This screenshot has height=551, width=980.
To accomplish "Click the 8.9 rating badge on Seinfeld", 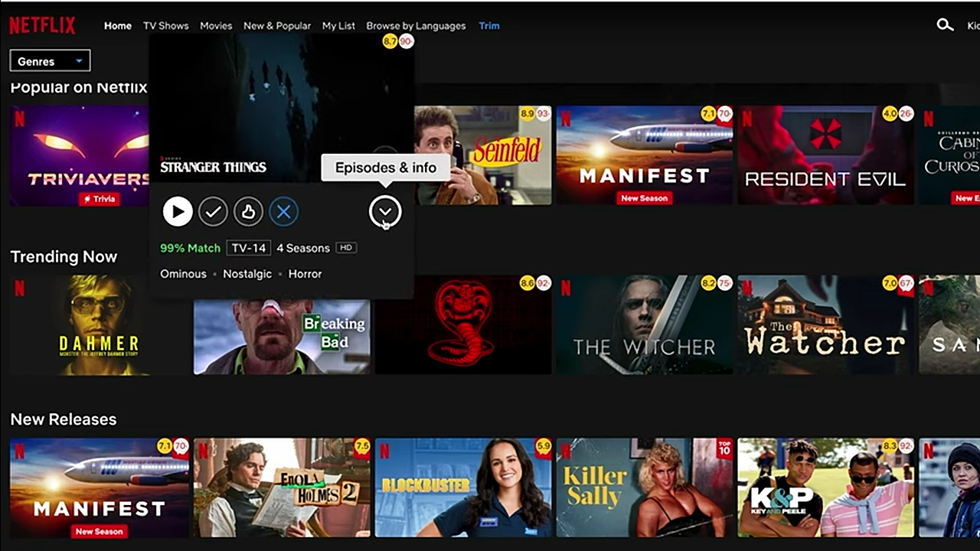I will pyautogui.click(x=528, y=112).
